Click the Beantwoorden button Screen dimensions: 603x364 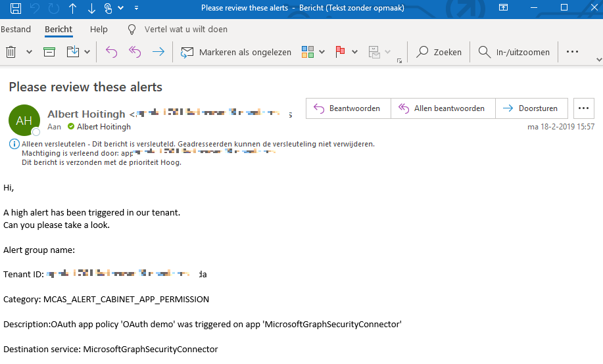point(348,108)
